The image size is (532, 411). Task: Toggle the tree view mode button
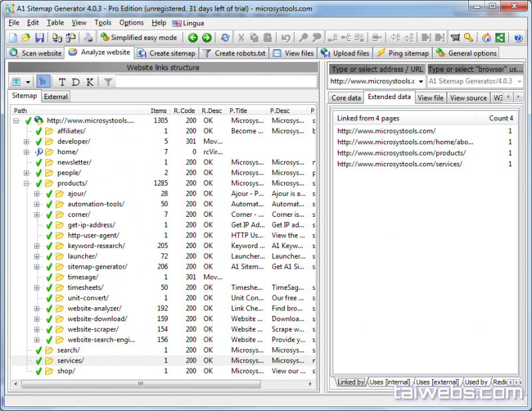tap(43, 82)
